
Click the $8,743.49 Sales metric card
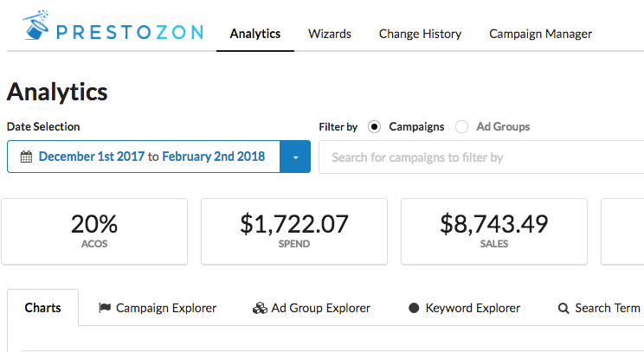click(x=494, y=231)
